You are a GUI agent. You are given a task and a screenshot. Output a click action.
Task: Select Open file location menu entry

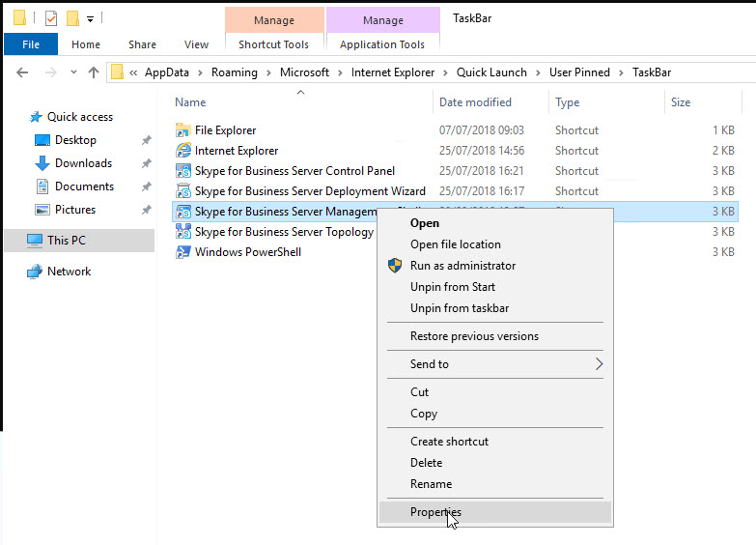[x=455, y=244]
